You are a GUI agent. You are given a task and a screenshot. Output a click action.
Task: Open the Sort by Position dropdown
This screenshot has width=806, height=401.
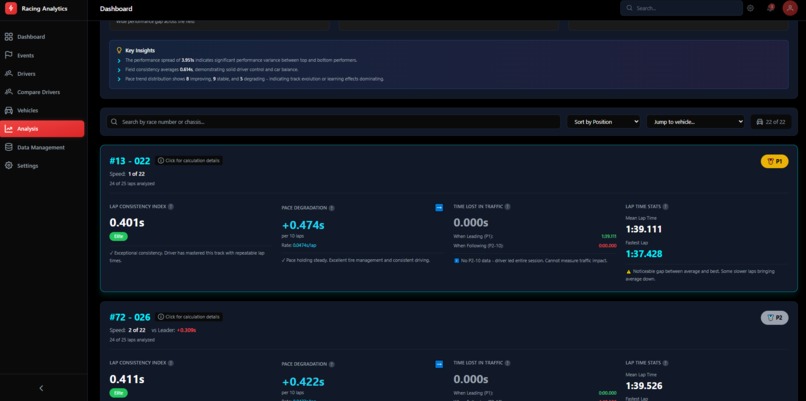coord(604,122)
